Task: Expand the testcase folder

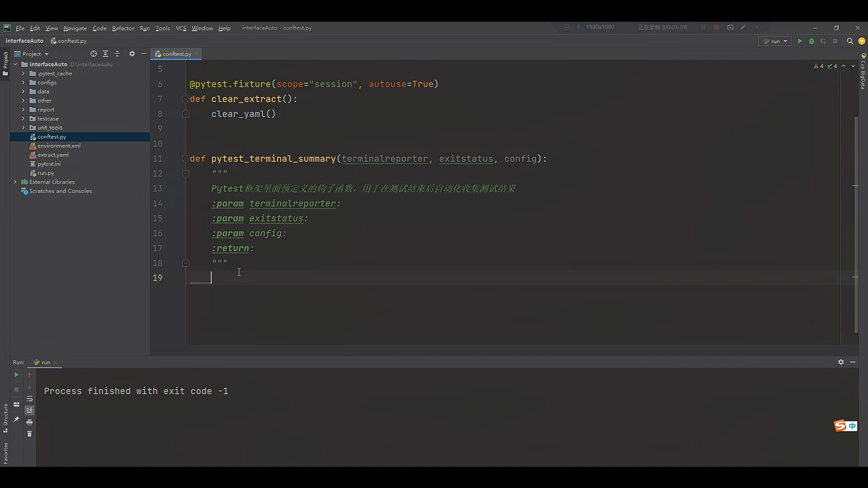Action: coord(24,118)
